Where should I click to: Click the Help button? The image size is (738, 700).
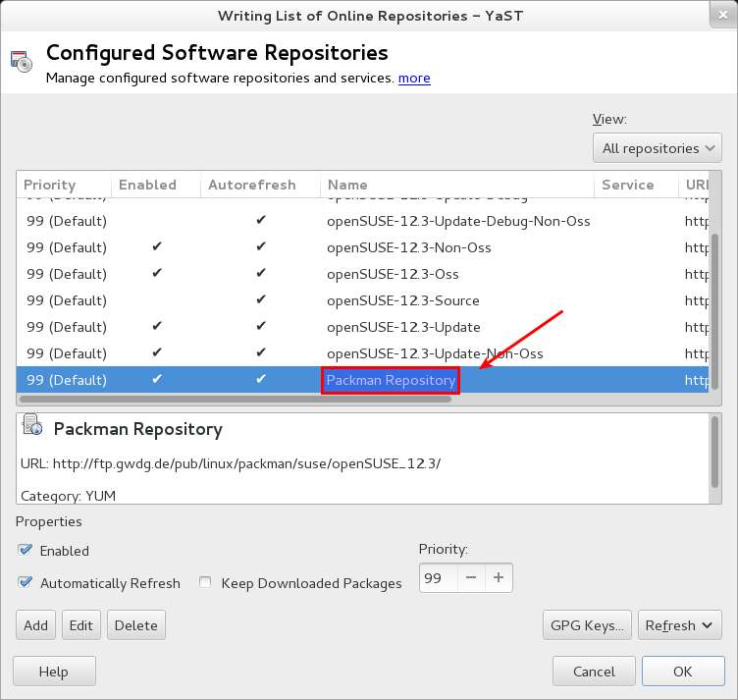(x=54, y=672)
